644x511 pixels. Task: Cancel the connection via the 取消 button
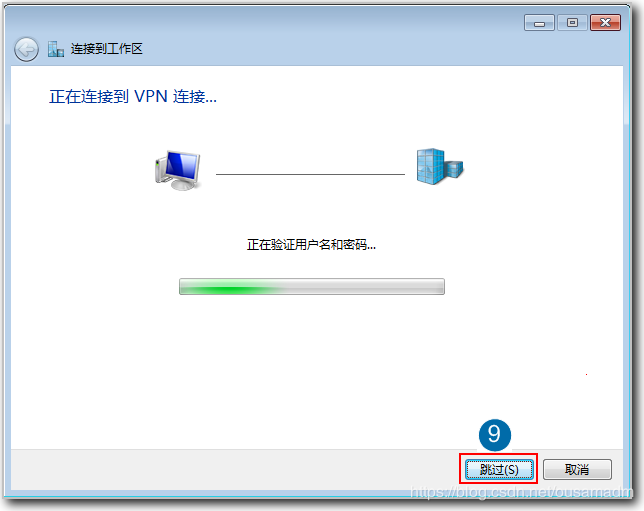577,469
